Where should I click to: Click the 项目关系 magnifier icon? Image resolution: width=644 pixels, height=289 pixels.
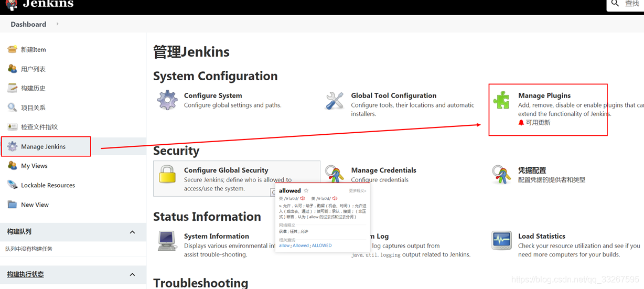point(12,108)
